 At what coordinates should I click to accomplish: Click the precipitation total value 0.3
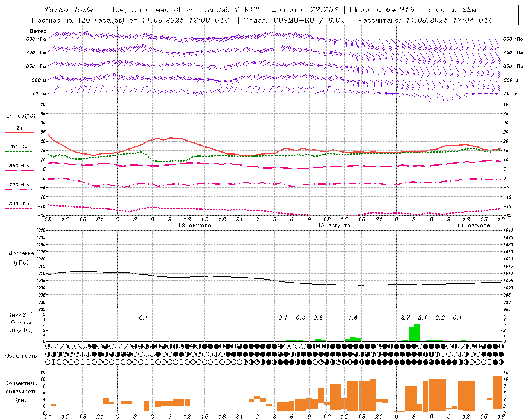tap(318, 317)
